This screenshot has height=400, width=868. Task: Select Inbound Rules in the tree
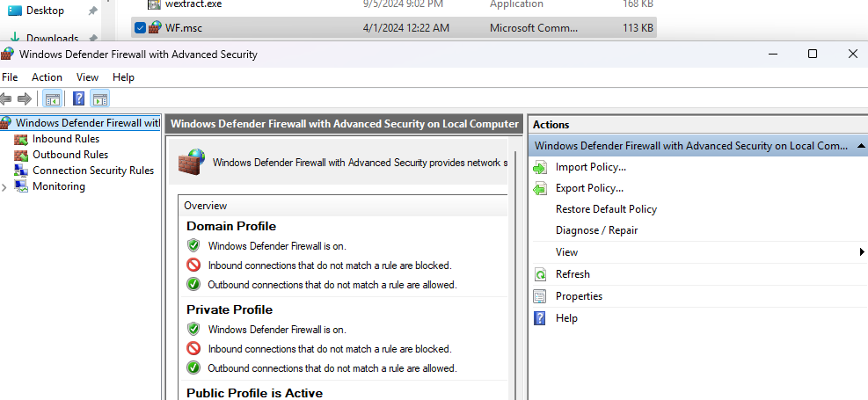(65, 139)
